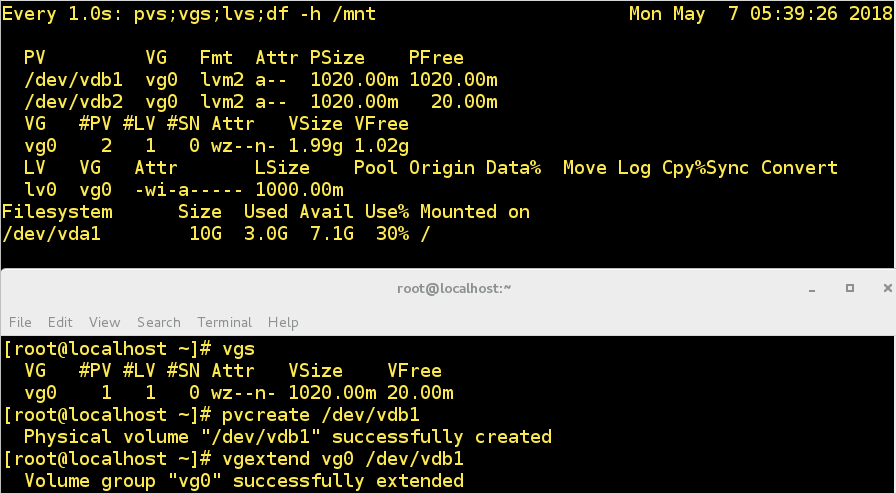Image resolution: width=896 pixels, height=493 pixels.
Task: Open the View menu
Action: click(x=104, y=322)
